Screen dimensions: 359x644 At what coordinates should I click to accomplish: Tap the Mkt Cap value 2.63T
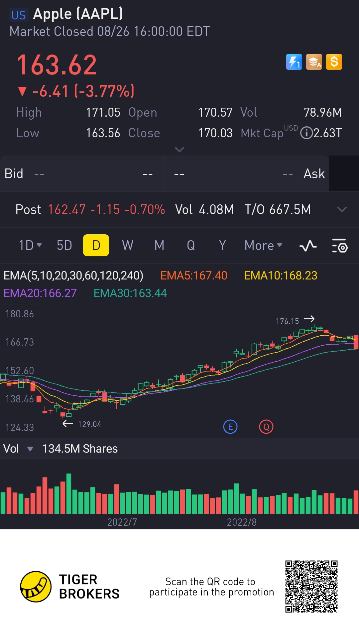pos(328,133)
